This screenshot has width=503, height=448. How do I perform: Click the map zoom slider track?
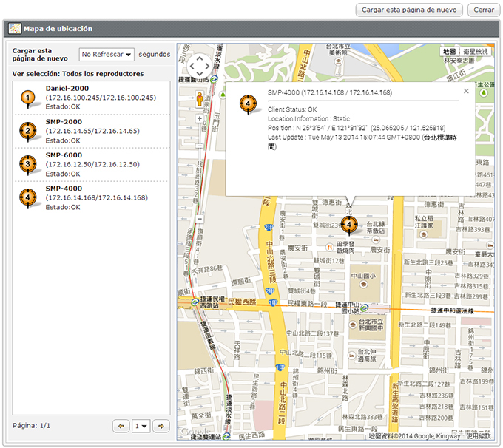coord(199,169)
